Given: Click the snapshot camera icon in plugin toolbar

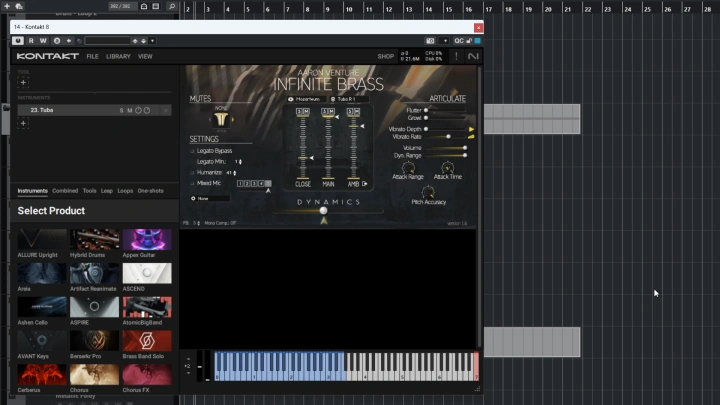Looking at the screenshot, I should click(430, 41).
